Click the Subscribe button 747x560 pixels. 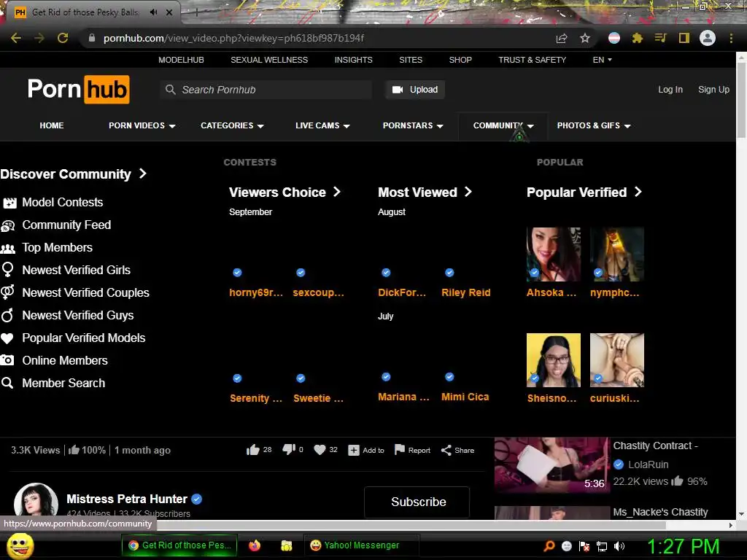(x=417, y=502)
